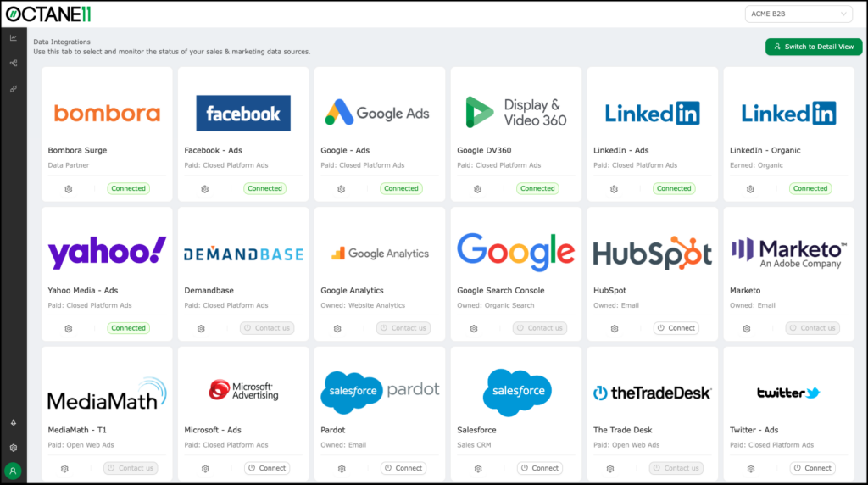The image size is (868, 485).
Task: Select the HubSpot logo thumbnail
Action: (652, 253)
